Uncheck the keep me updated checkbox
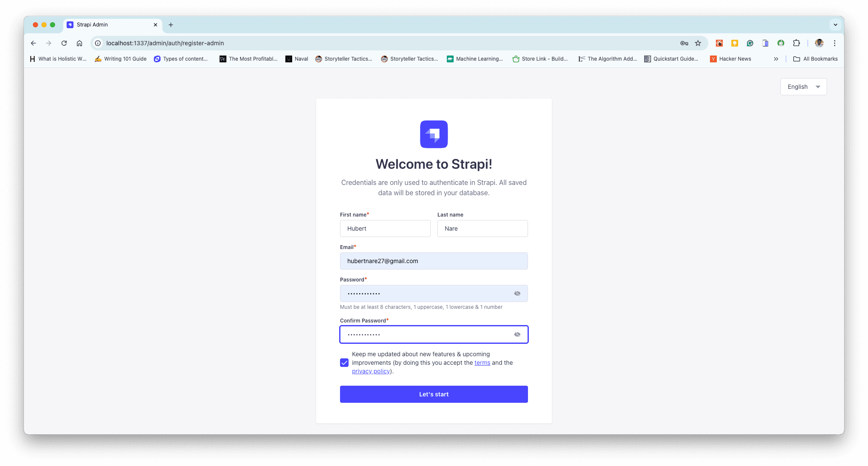Viewport: 868px width, 466px height. 344,363
